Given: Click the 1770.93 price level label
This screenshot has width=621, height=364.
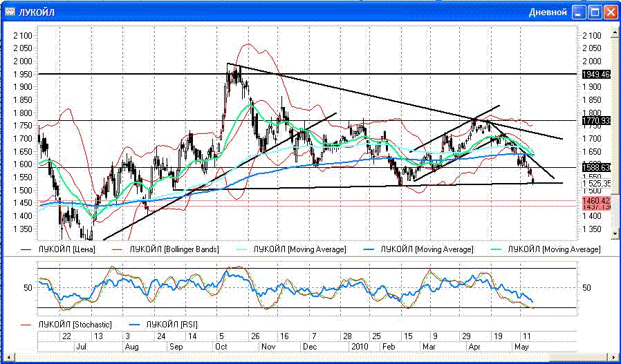Looking at the screenshot, I should (596, 121).
